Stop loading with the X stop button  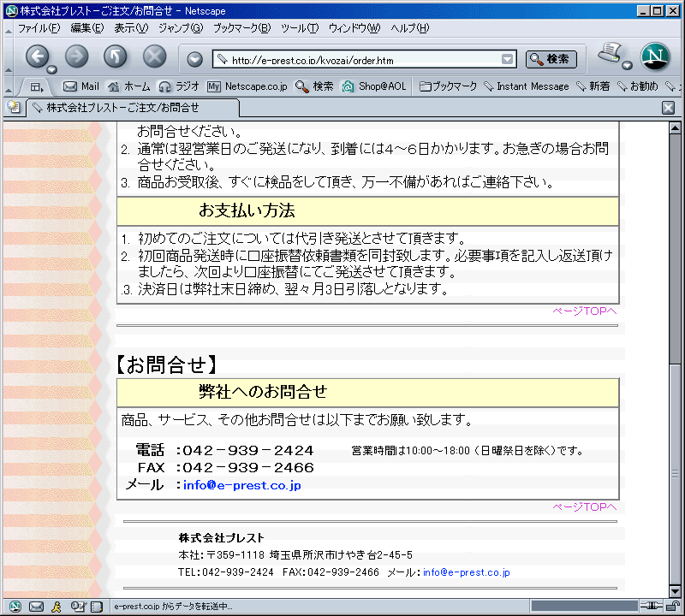[x=155, y=56]
